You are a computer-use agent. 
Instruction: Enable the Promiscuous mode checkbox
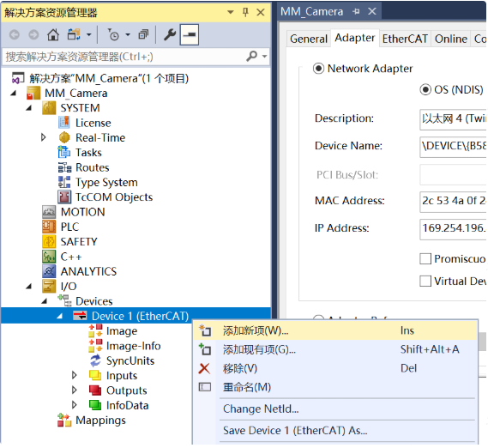(425, 258)
